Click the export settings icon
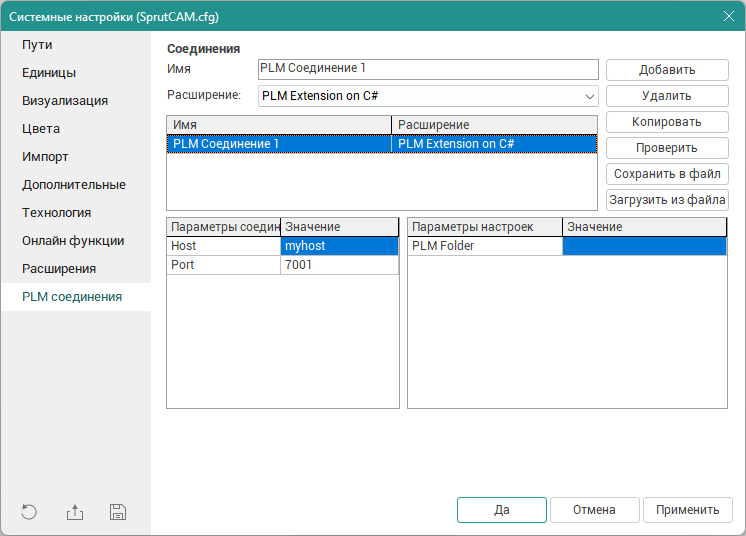Screen dimensions: 746x536 coord(75,512)
